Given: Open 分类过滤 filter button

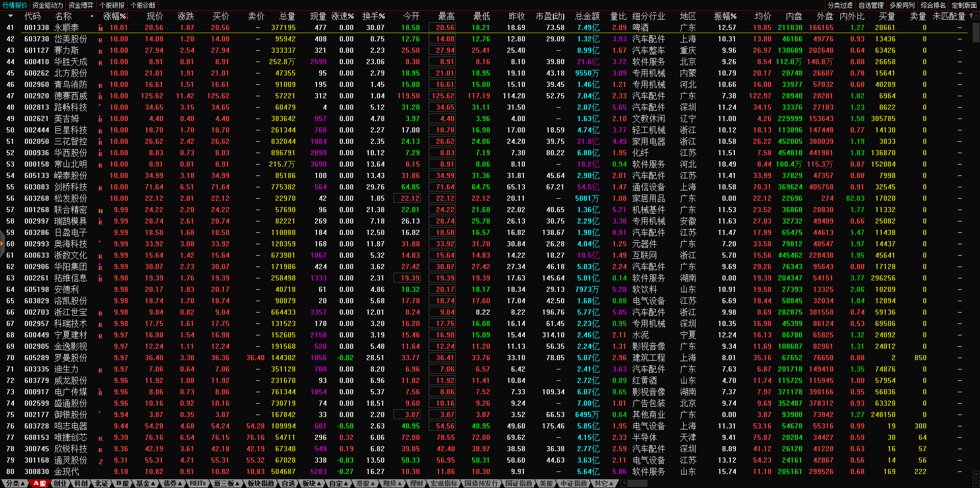Looking at the screenshot, I should 840,5.
